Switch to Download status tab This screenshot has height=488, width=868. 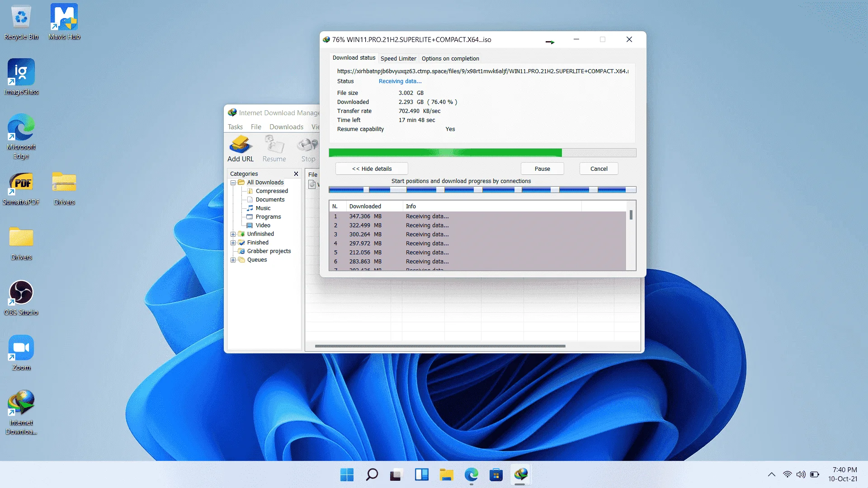pos(354,58)
